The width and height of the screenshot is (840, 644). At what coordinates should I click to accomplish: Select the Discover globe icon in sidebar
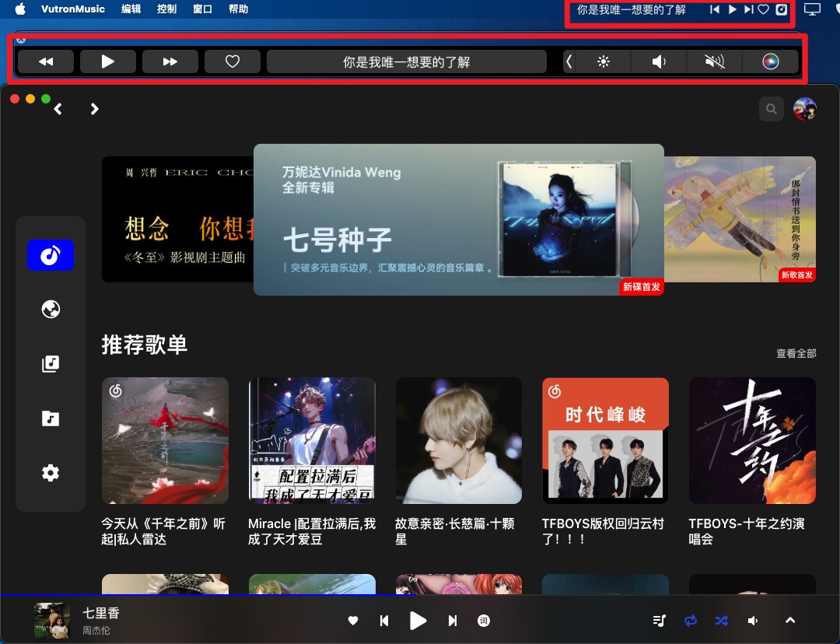point(50,309)
